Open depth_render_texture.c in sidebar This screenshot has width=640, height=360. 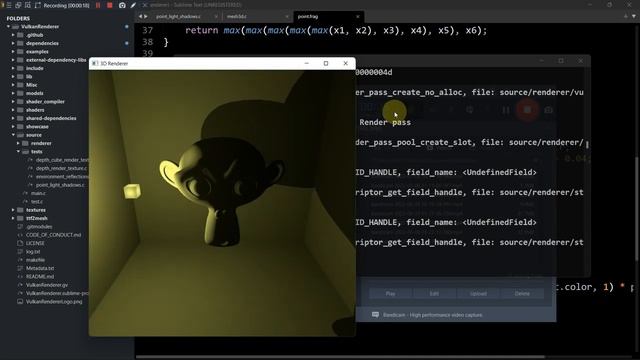tap(61, 168)
